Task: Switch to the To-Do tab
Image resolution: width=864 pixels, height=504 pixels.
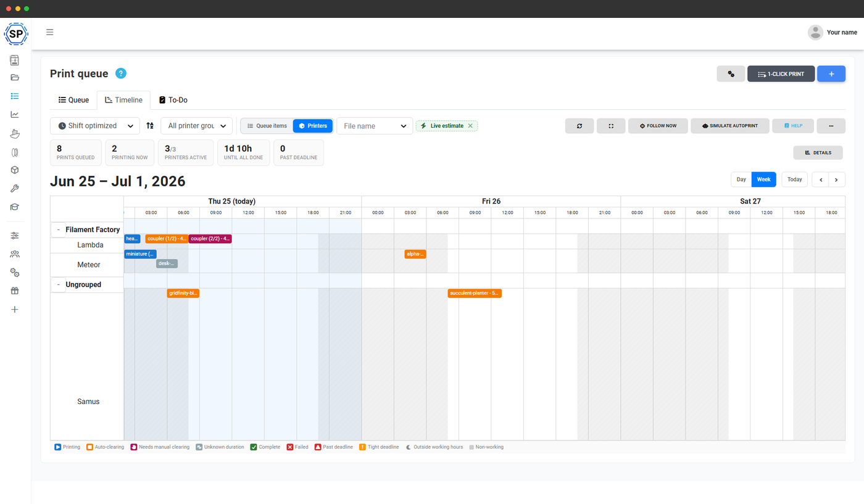Action: pos(173,100)
